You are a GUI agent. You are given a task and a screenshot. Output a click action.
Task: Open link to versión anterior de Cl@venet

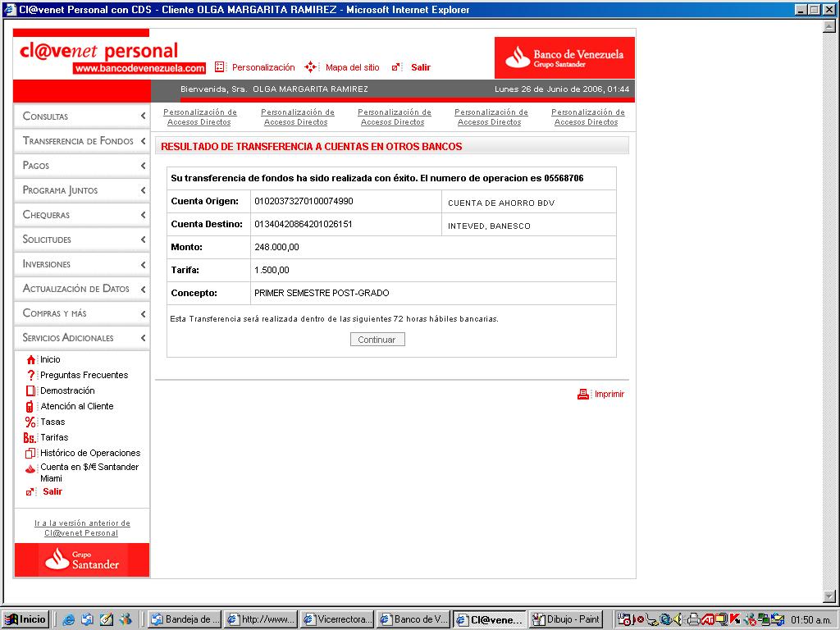[x=82, y=528]
